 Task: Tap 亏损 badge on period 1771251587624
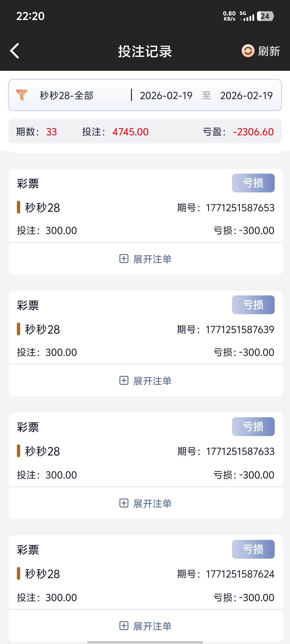253,549
